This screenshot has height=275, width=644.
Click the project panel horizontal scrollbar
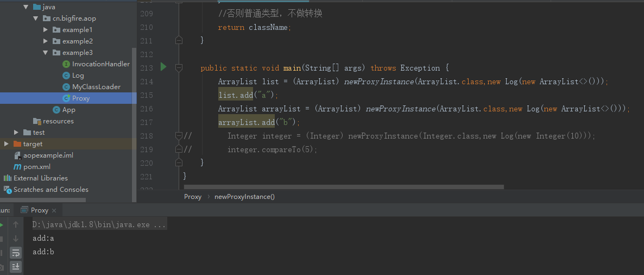pyautogui.click(x=43, y=200)
